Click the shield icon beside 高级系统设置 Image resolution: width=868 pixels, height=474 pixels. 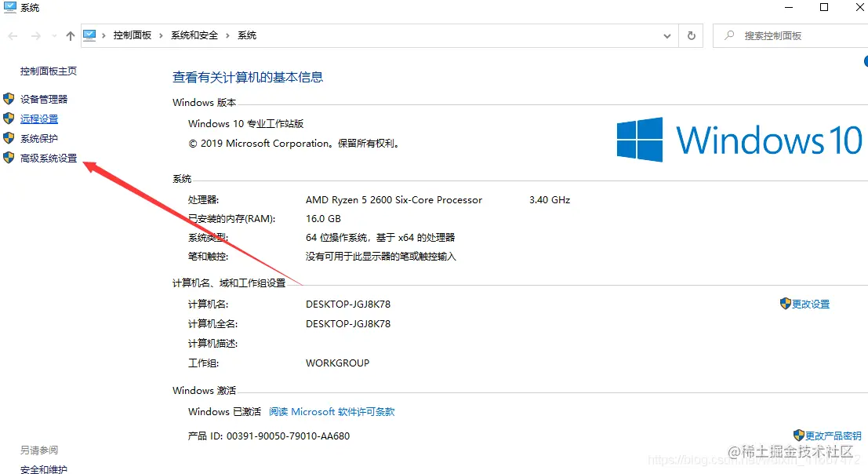pos(9,158)
